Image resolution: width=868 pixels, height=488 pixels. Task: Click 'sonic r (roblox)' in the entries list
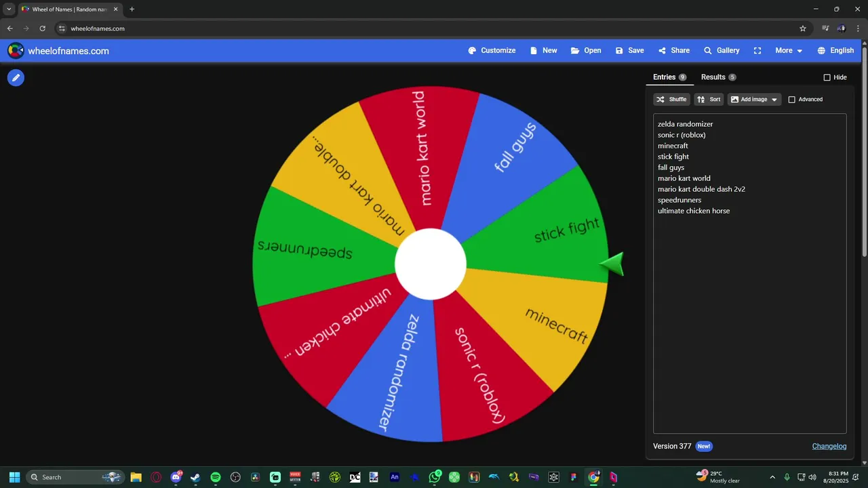(x=682, y=135)
